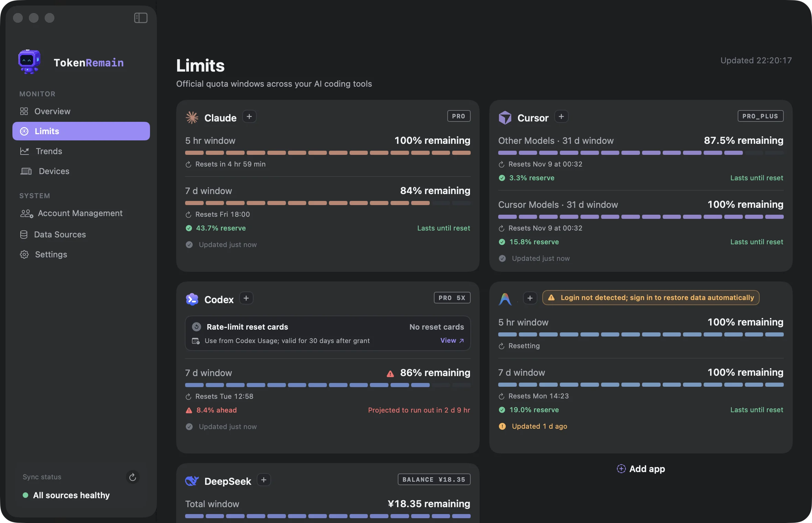Screen dimensions: 812x523
Task: Click 'All sources healthy' status
Action: (71, 495)
